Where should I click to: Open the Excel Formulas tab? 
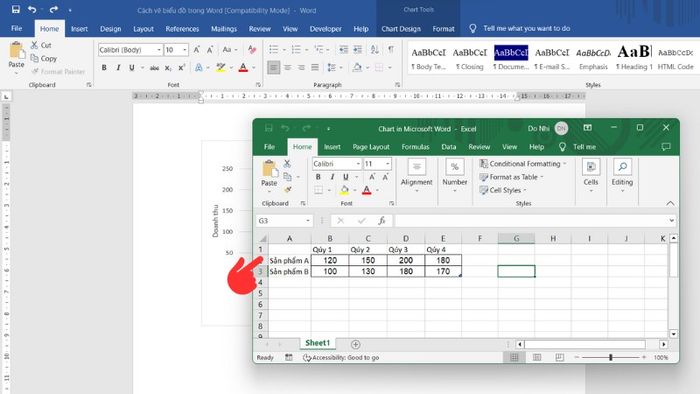coord(415,147)
